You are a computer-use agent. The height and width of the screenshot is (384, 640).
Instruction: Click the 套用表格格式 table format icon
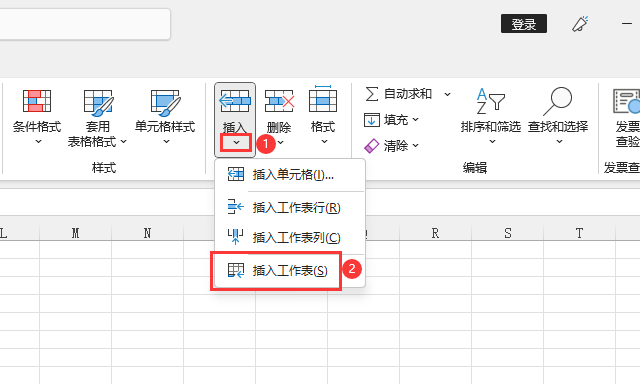coord(98,102)
